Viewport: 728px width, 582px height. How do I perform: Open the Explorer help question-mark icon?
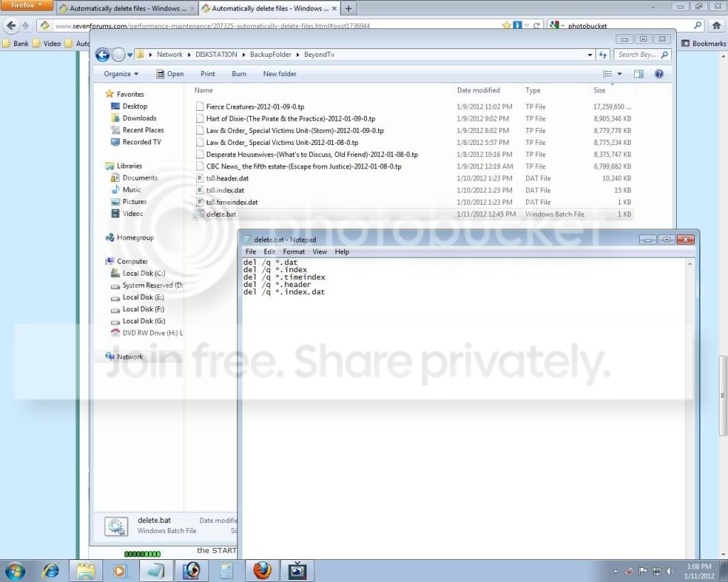coord(659,74)
